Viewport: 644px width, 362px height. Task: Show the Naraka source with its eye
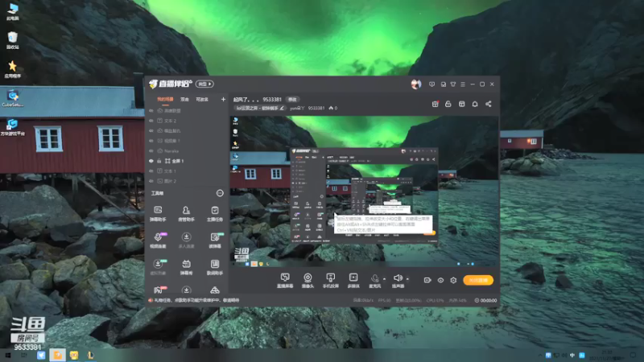click(x=151, y=150)
